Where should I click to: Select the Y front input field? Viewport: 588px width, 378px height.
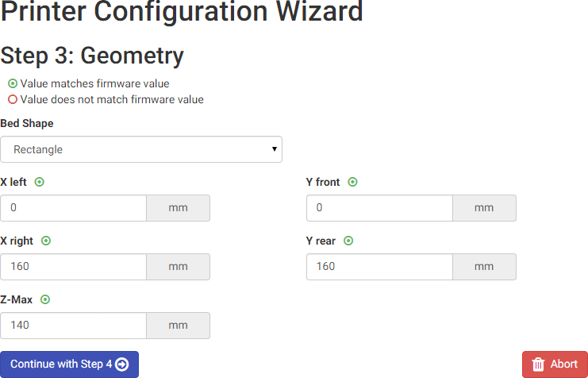tap(379, 208)
